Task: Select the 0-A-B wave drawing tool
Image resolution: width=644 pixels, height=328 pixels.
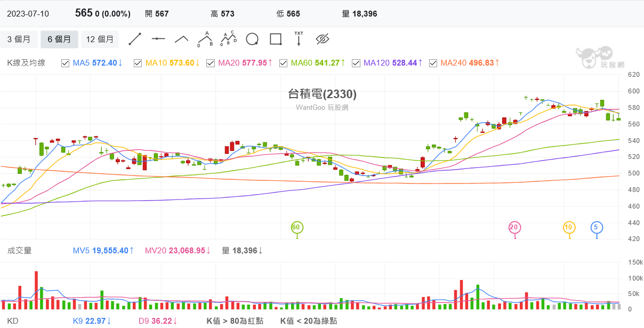Action: (x=205, y=39)
